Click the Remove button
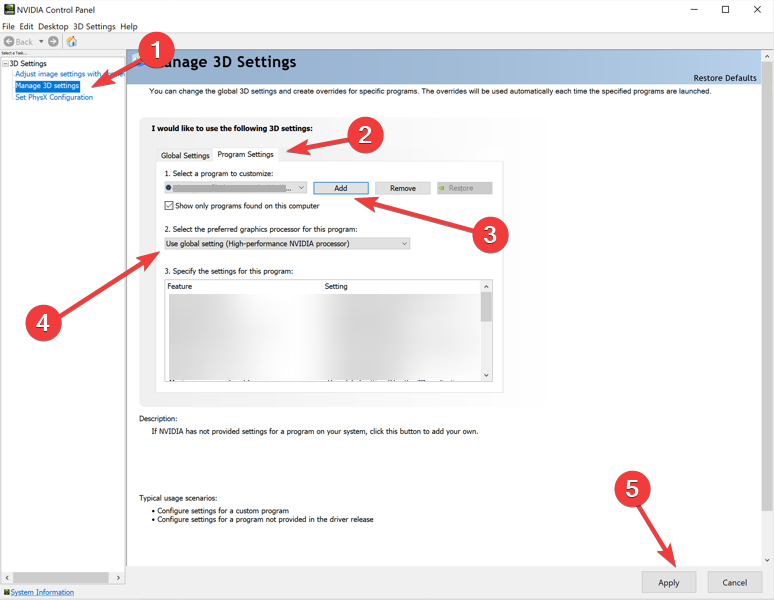This screenshot has height=600, width=774. click(403, 188)
